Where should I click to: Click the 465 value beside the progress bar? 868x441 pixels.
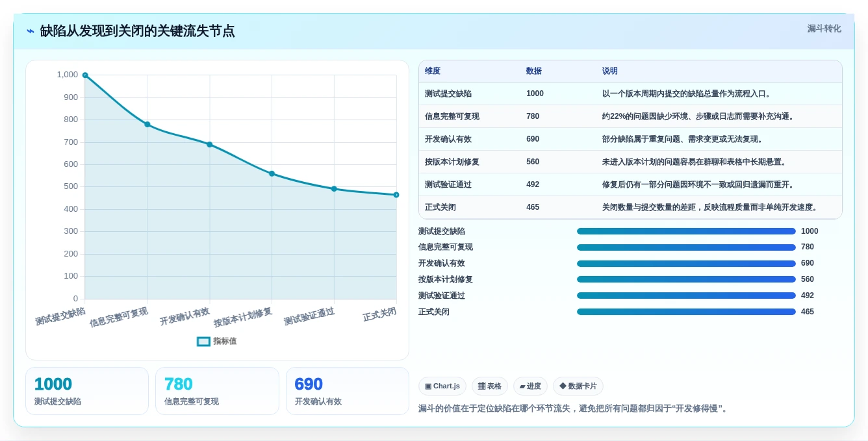[x=808, y=312]
